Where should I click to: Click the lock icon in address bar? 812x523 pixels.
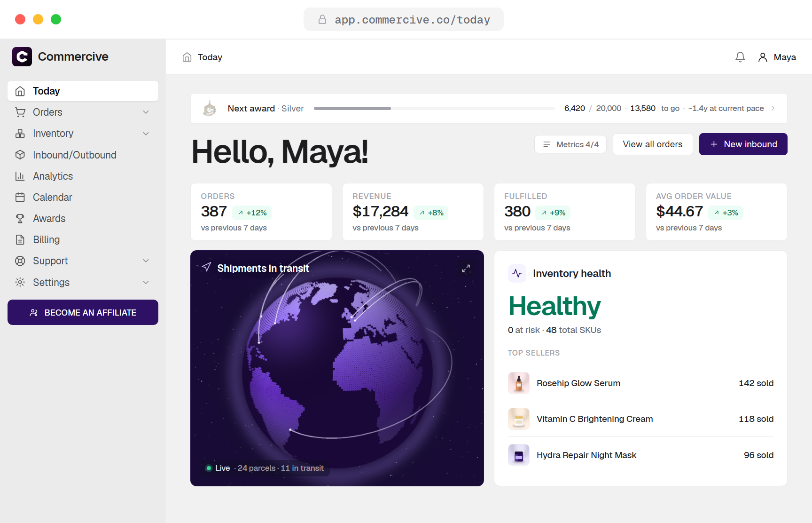322,19
